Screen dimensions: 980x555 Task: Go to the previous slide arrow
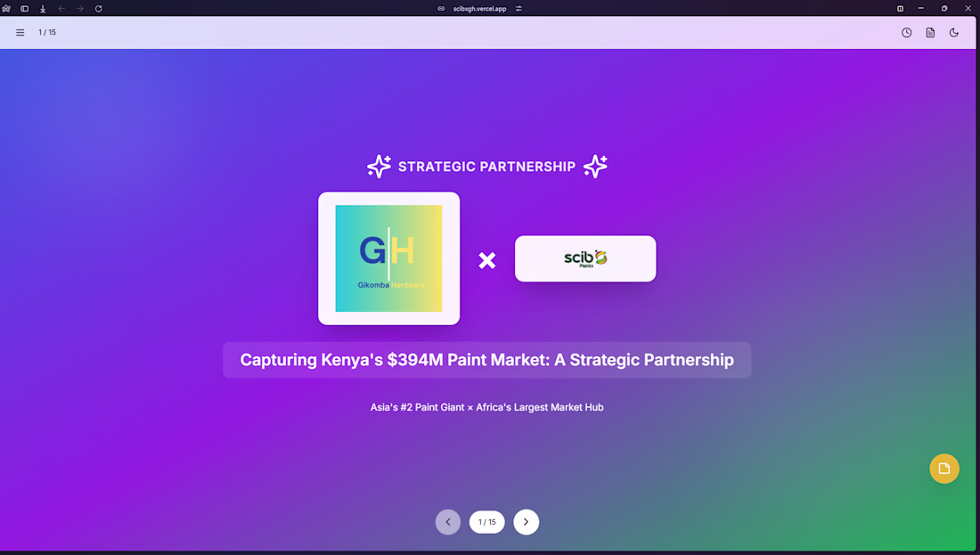[x=448, y=522]
